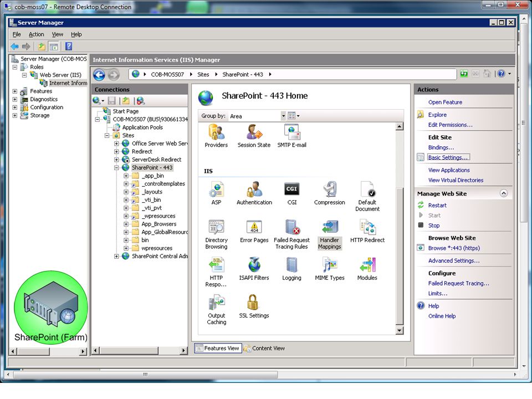Switch to Features View tab

(218, 348)
